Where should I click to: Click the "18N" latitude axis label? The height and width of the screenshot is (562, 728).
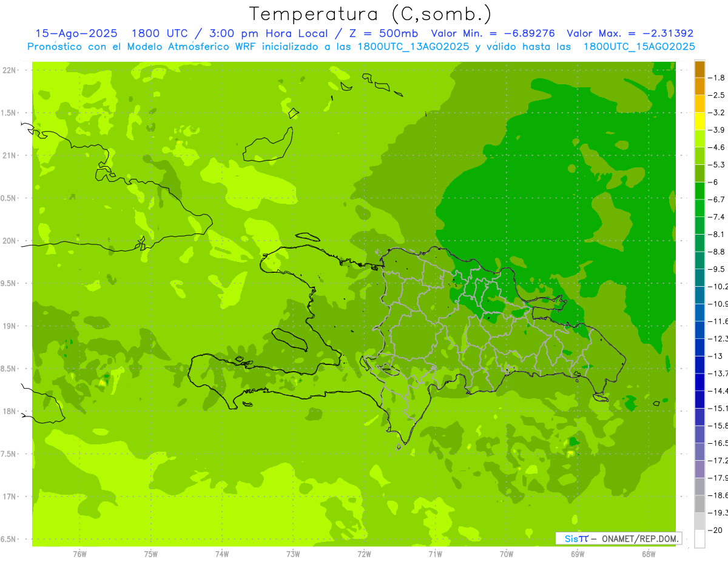[10, 411]
